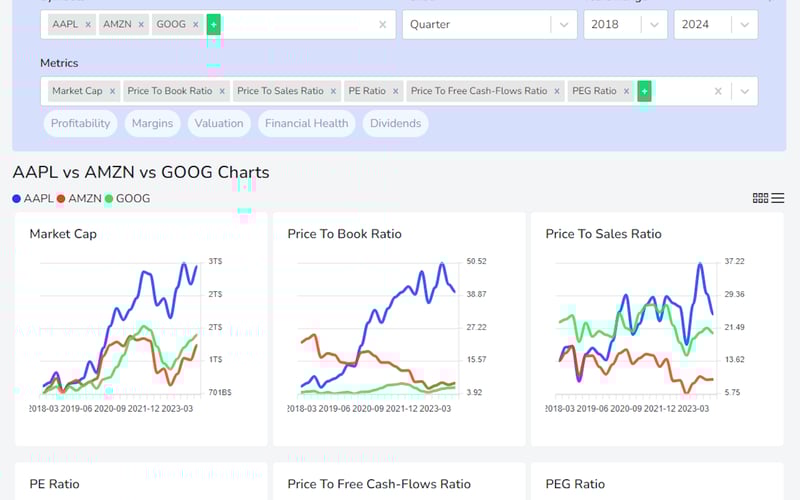800x500 pixels.
Task: Remove the PEG Ratio metric tag
Action: pos(626,91)
